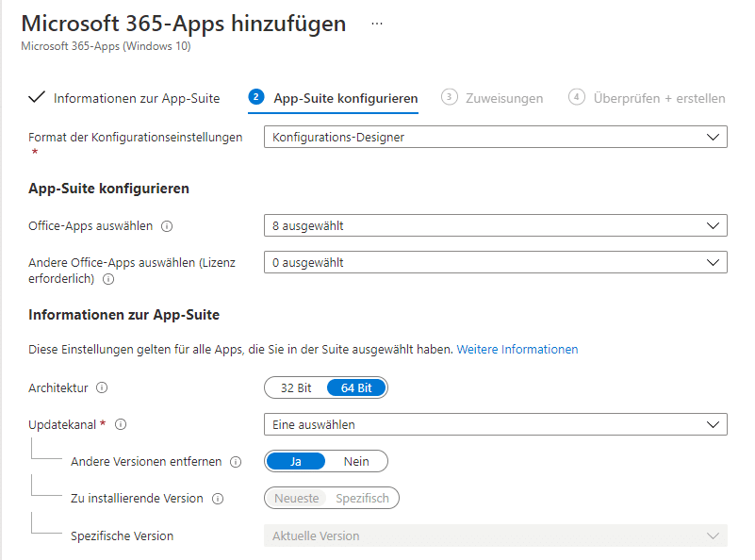
Task: Click the Updatekanal label text
Action: (62, 424)
